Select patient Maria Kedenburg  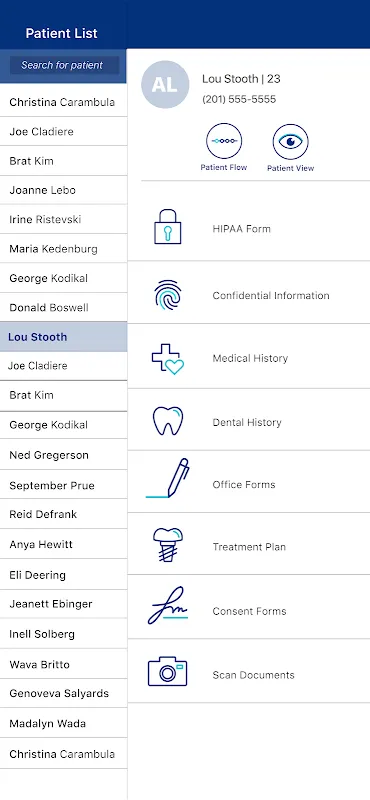(x=63, y=249)
